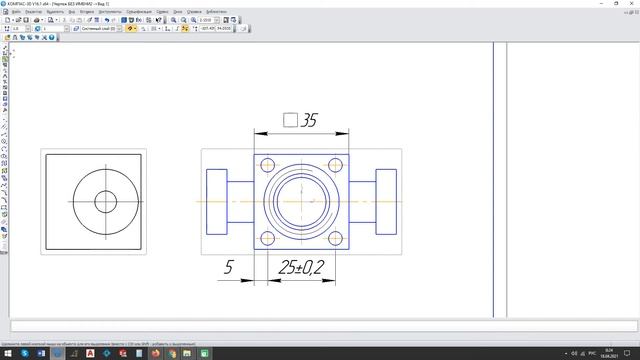Open the view states icon

[38, 29]
